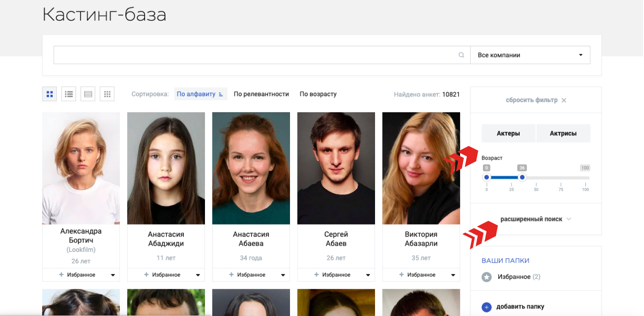644x316 pixels.
Task: Switch to list view with bullets
Action: tap(69, 94)
